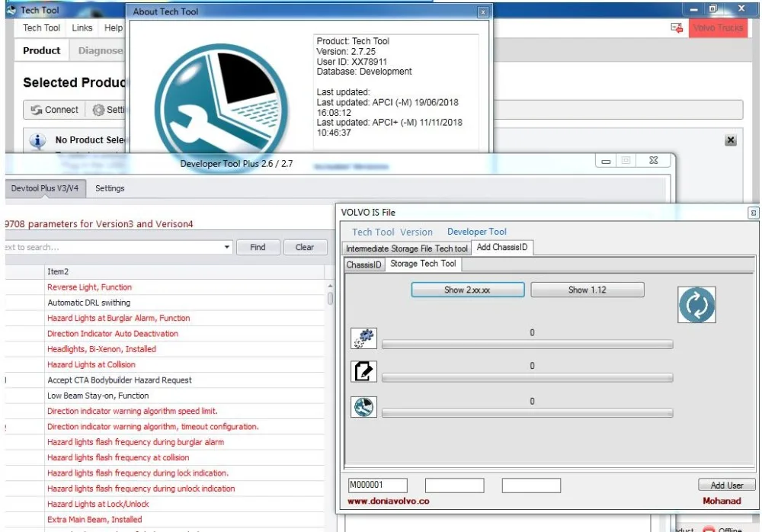Screen dimensions: 762x532
Task: Open the www.doniavolvo.co link
Action: pos(389,501)
